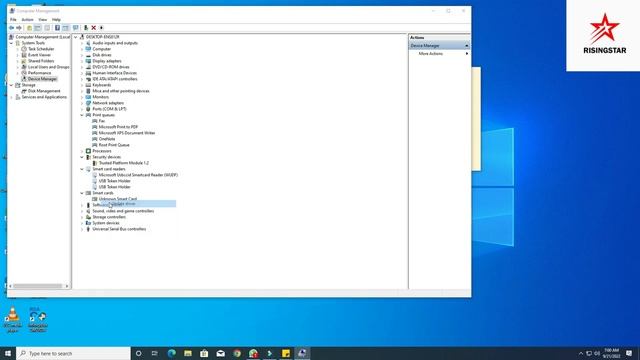Select DVD/CD-ROM drives category
640x360 pixels.
(x=111, y=67)
